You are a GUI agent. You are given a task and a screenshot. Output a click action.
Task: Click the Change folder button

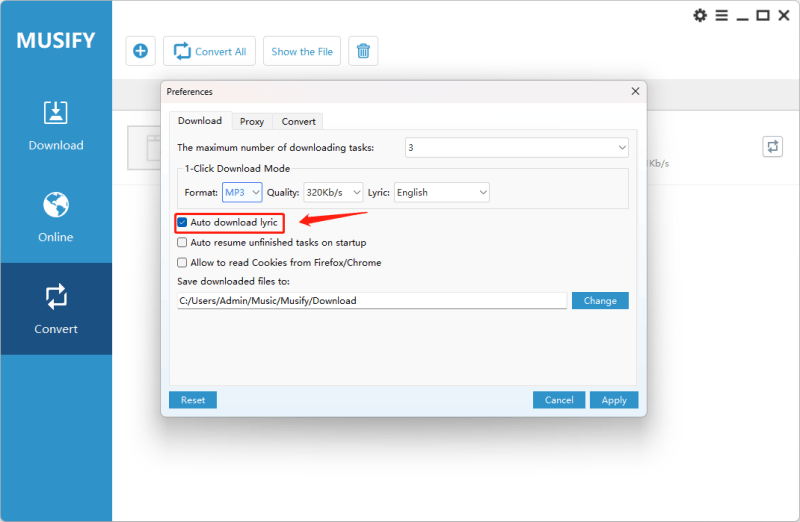(x=600, y=300)
